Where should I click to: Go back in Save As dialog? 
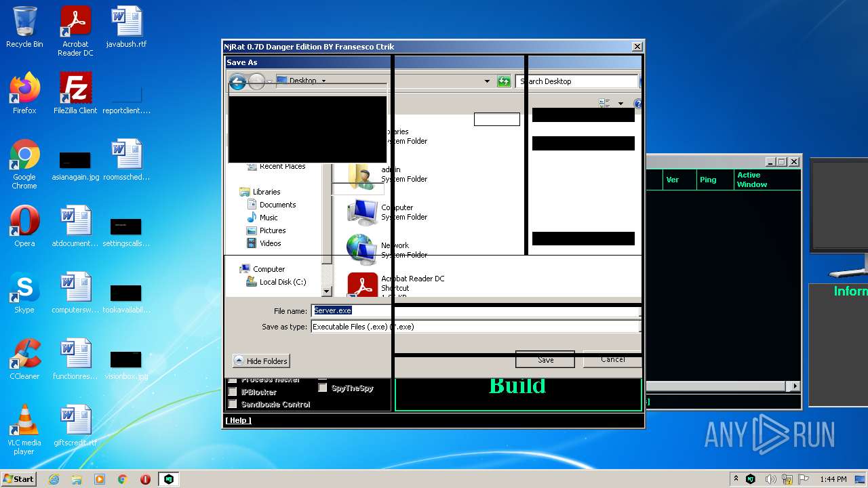[237, 82]
